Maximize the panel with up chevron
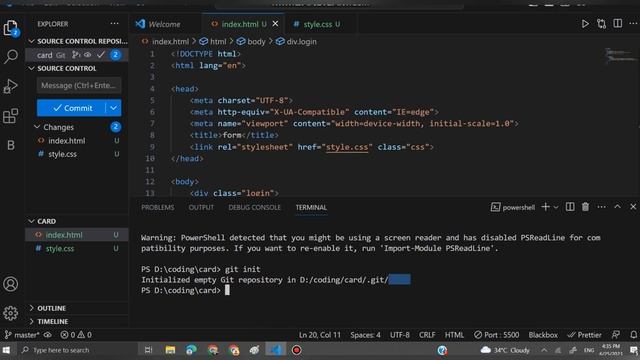The height and width of the screenshot is (360, 640). 617,207
